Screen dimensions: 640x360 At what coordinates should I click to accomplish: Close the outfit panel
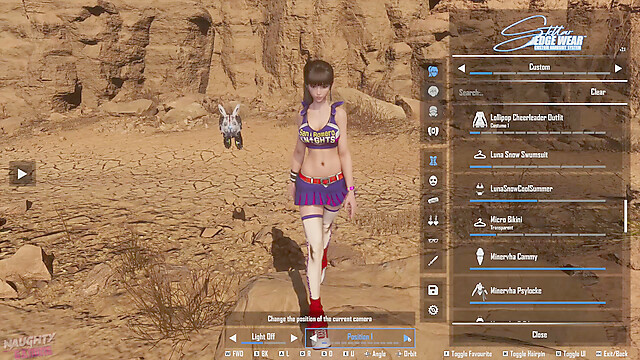(x=539, y=335)
